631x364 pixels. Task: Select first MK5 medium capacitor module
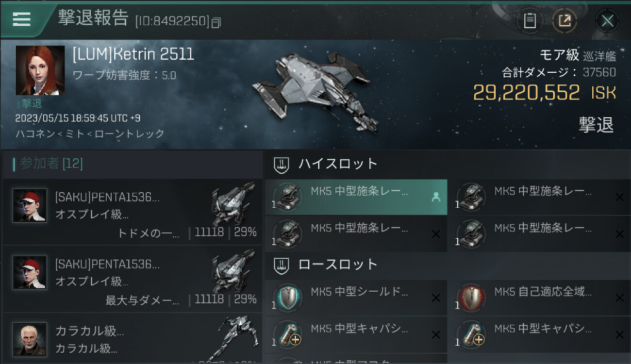click(356, 334)
